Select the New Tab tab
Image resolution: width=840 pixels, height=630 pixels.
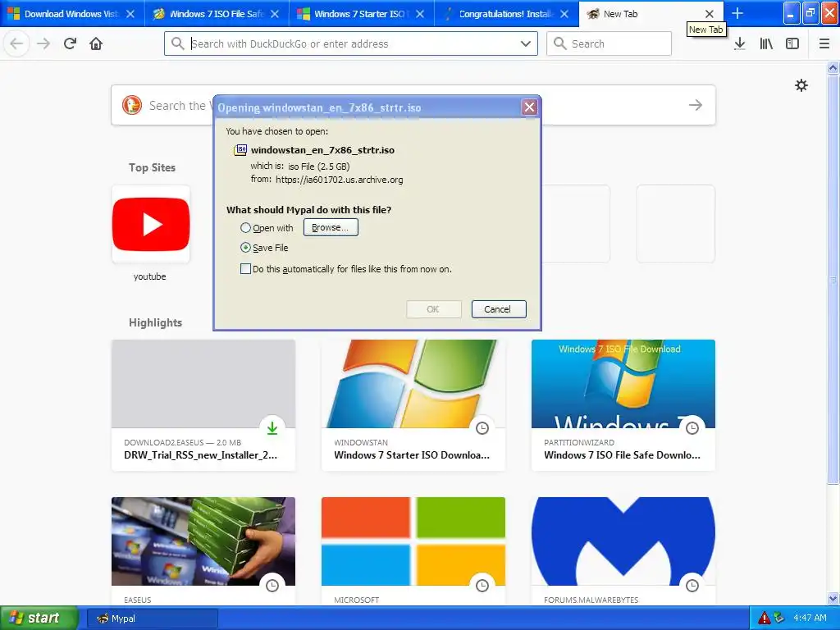651,14
